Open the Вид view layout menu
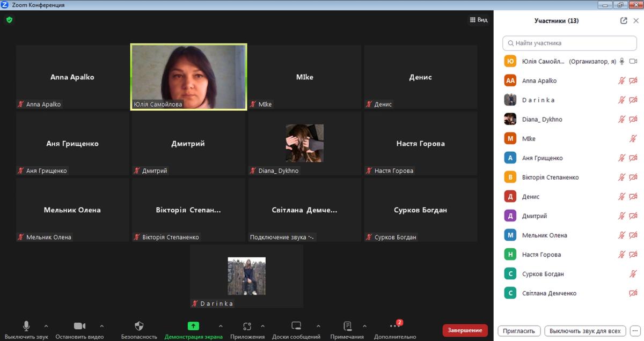Viewport: 644px width, 341px height. [479, 20]
